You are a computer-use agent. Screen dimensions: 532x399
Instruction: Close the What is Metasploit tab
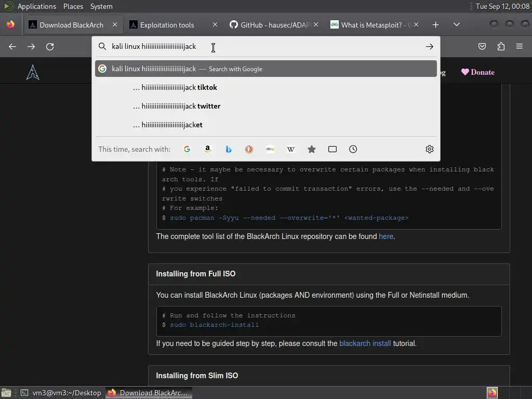tap(416, 24)
